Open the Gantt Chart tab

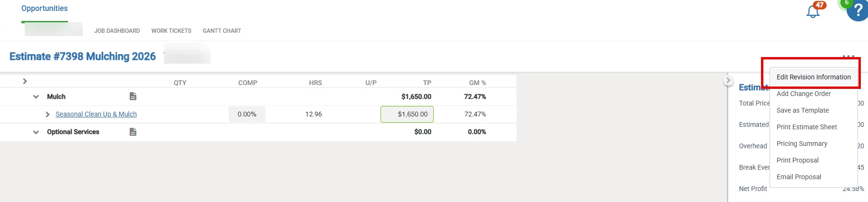pyautogui.click(x=222, y=31)
